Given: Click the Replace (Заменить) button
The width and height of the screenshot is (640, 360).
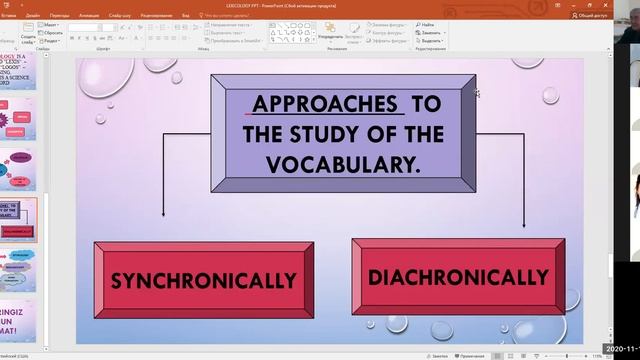Looking at the screenshot, I should (431, 33).
